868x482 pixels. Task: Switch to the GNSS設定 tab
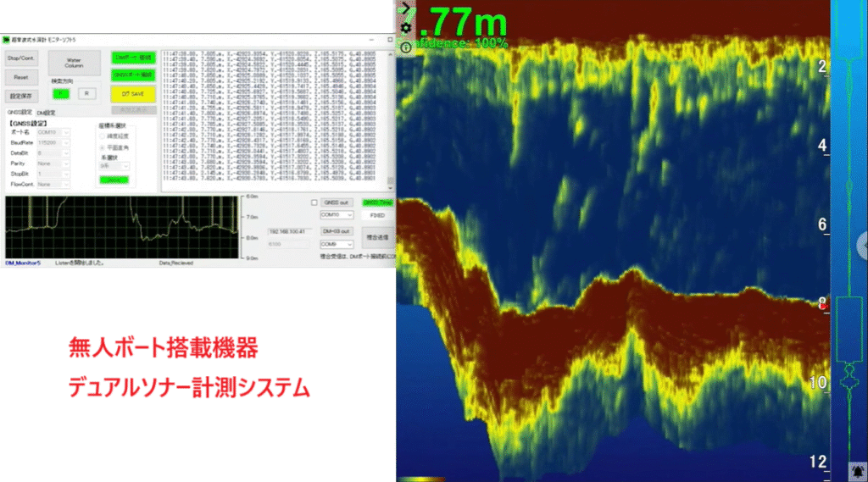pyautogui.click(x=19, y=112)
